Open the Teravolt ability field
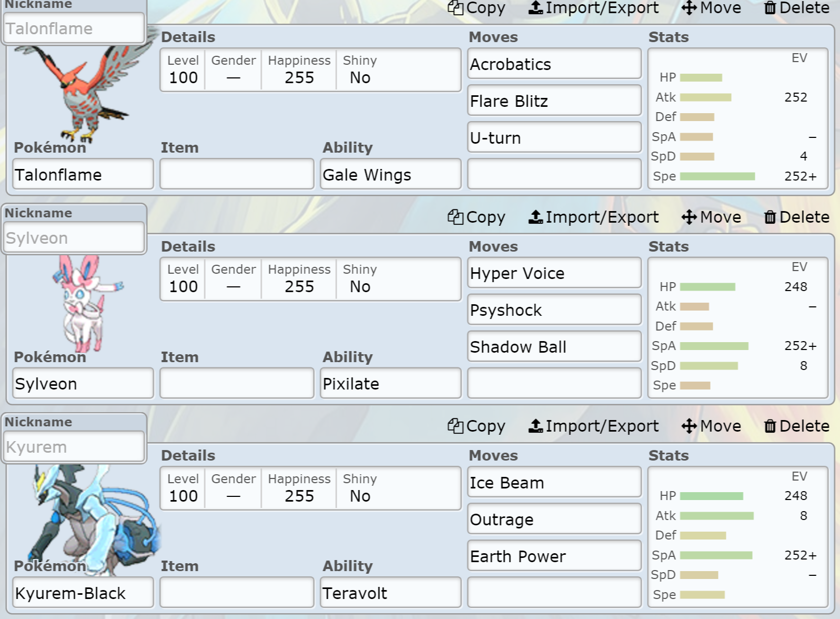840x619 pixels. pyautogui.click(x=391, y=593)
